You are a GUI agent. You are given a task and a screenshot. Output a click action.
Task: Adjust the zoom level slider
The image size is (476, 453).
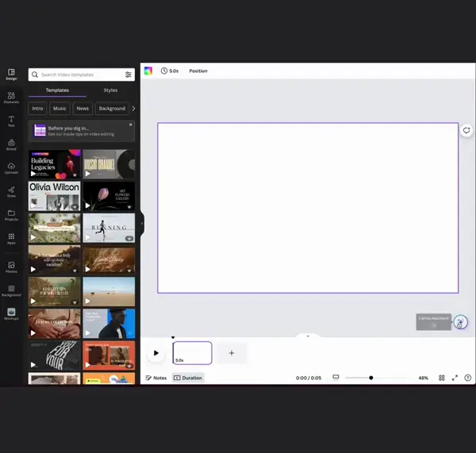pos(371,378)
